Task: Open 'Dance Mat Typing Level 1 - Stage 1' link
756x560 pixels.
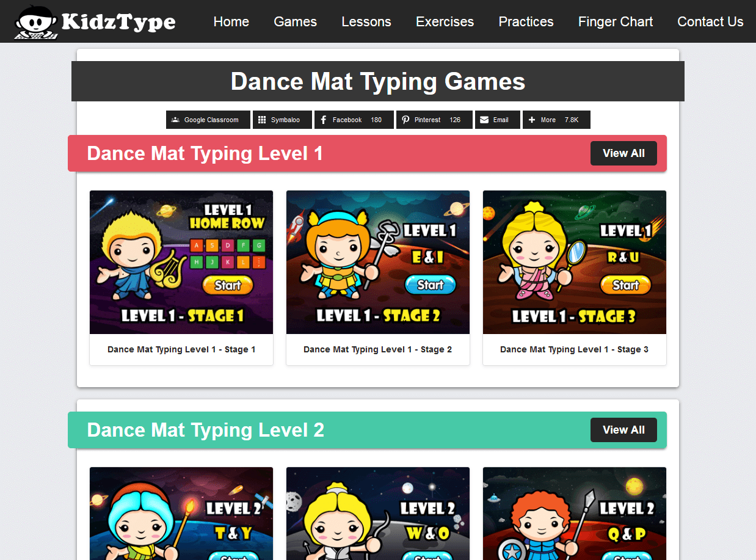Action: (x=181, y=349)
